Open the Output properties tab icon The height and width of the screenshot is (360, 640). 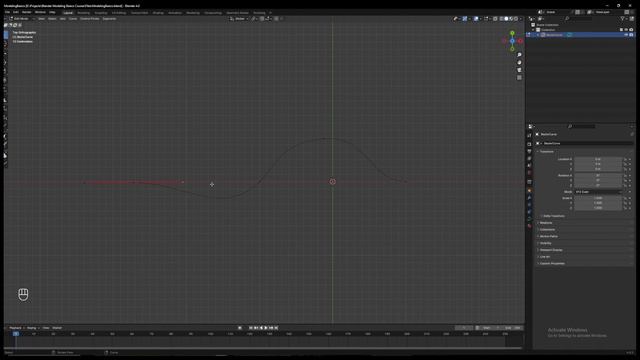529,151
